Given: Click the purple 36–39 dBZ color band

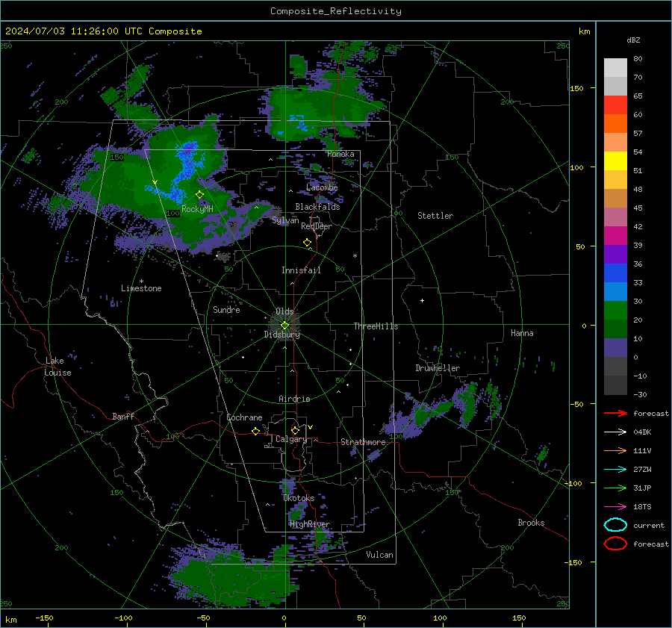Looking at the screenshot, I should (615, 254).
